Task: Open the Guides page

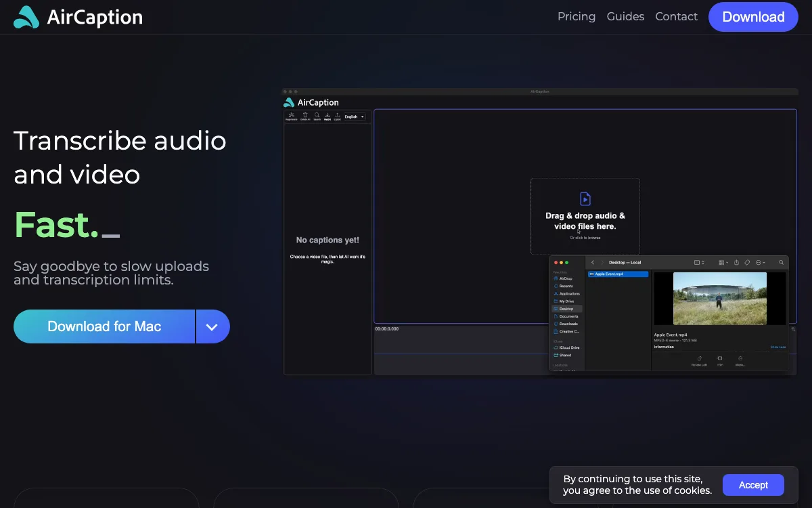Action: (625, 16)
